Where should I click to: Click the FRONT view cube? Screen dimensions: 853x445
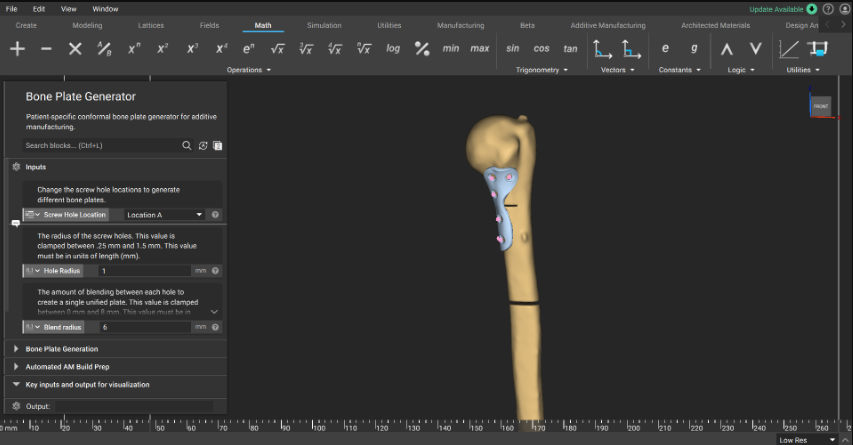820,106
